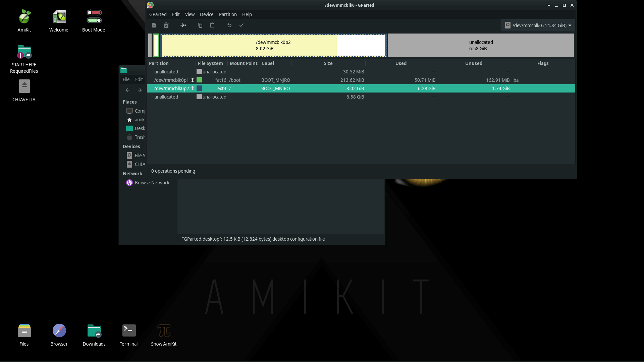Open the Terminal from the desktop dock

(128, 334)
